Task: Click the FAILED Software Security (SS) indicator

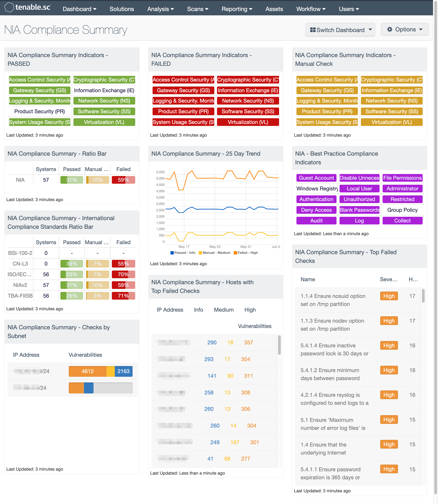Action: coord(248,112)
